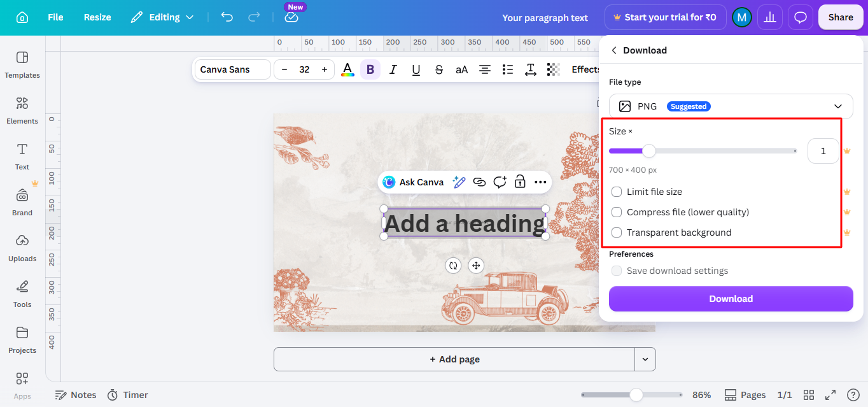868x407 pixels.
Task: Open the Uploads panel
Action: coord(22,248)
